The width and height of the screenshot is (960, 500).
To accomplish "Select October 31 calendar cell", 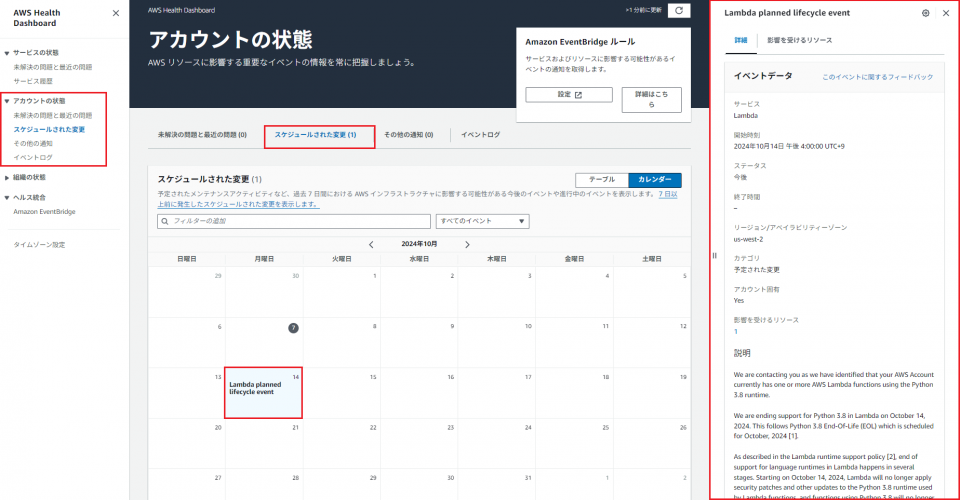I will (x=497, y=483).
